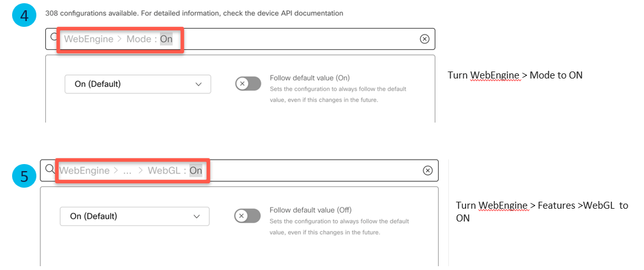Clear the WebGL search field
The height and width of the screenshot is (270, 644).
click(428, 170)
